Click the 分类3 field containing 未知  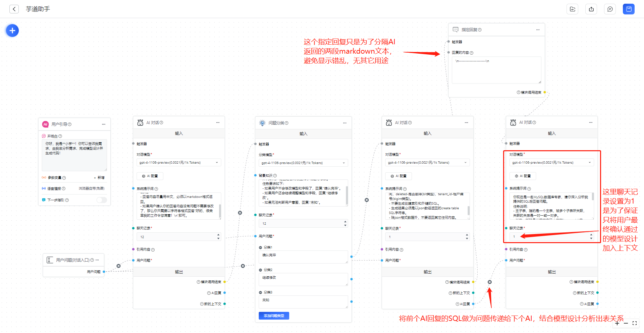(303, 302)
